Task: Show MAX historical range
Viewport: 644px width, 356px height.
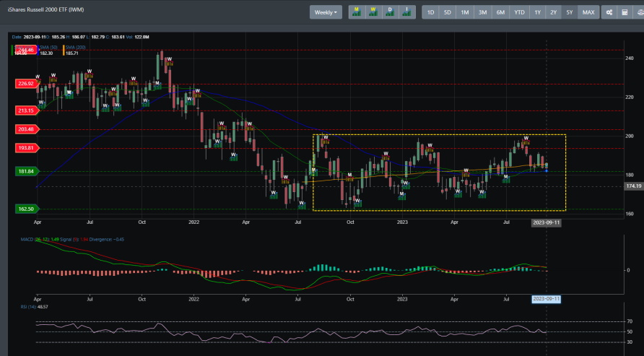Action: pyautogui.click(x=588, y=12)
